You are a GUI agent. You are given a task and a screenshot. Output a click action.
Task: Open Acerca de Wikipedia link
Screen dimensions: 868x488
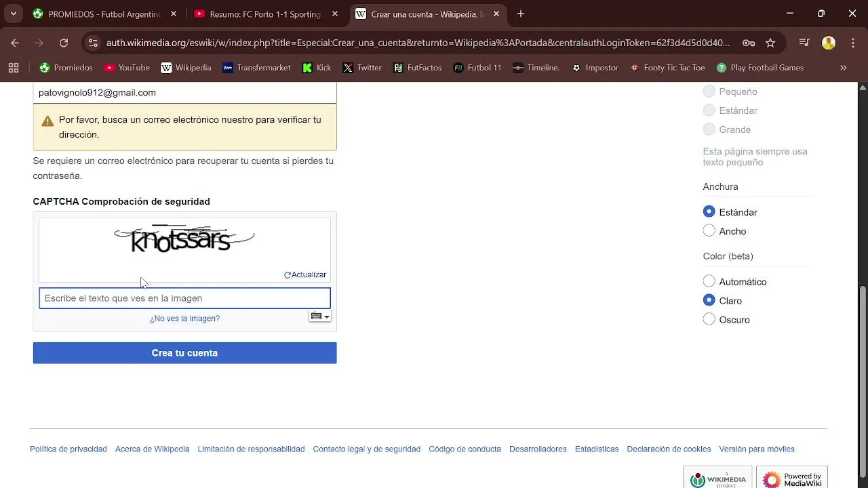tap(153, 449)
